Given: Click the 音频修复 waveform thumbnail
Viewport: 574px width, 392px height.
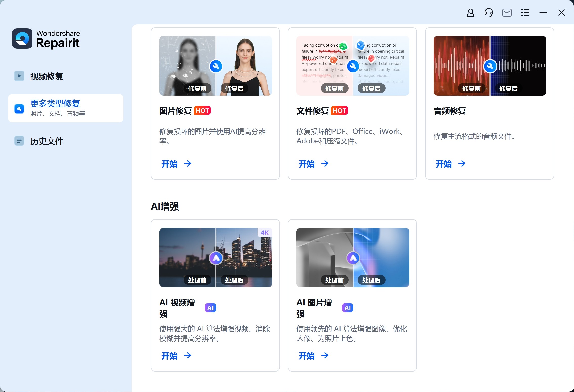Looking at the screenshot, I should [490, 66].
